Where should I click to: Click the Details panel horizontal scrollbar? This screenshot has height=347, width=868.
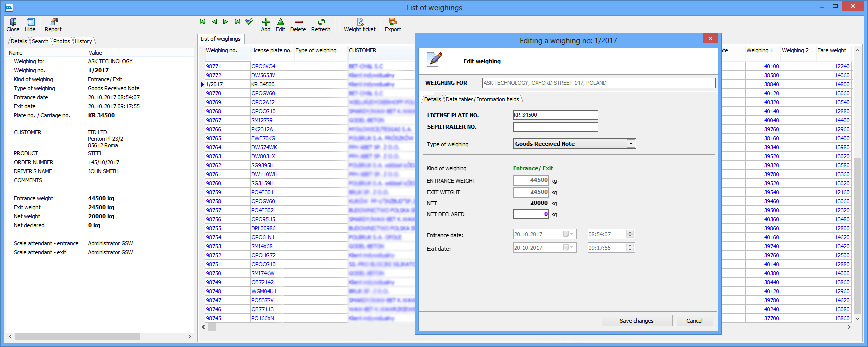pyautogui.click(x=77, y=337)
